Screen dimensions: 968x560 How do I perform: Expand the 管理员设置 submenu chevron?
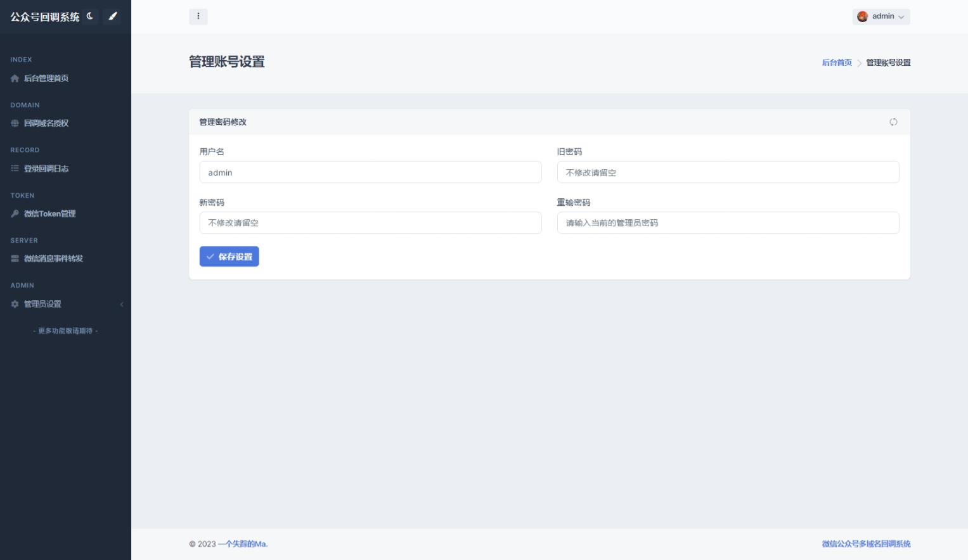122,305
